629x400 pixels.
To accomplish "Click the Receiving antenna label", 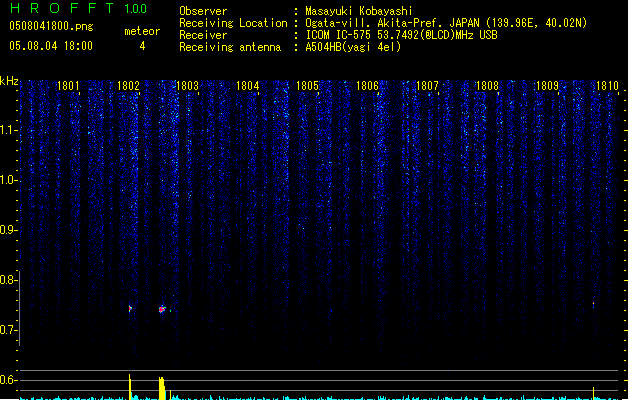I will coord(230,47).
